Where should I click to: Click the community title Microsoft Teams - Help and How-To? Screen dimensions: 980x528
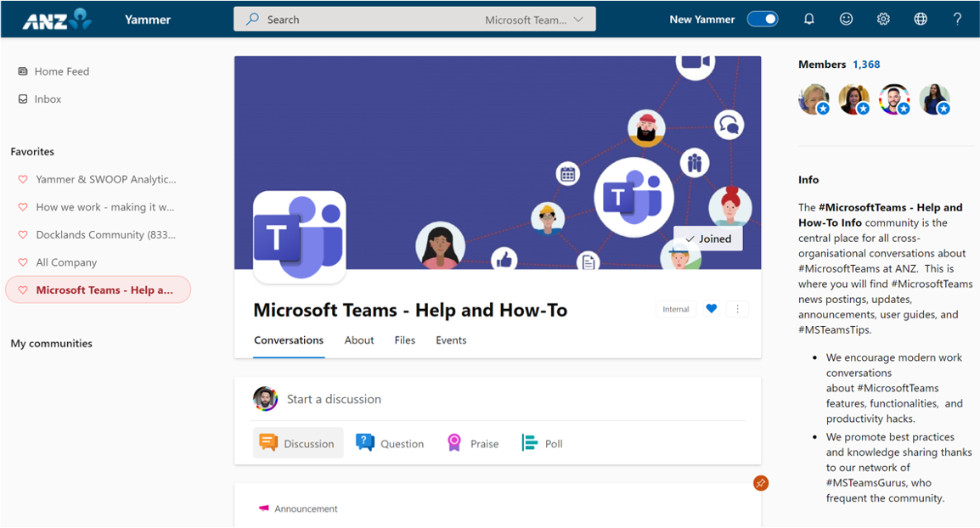[410, 310]
